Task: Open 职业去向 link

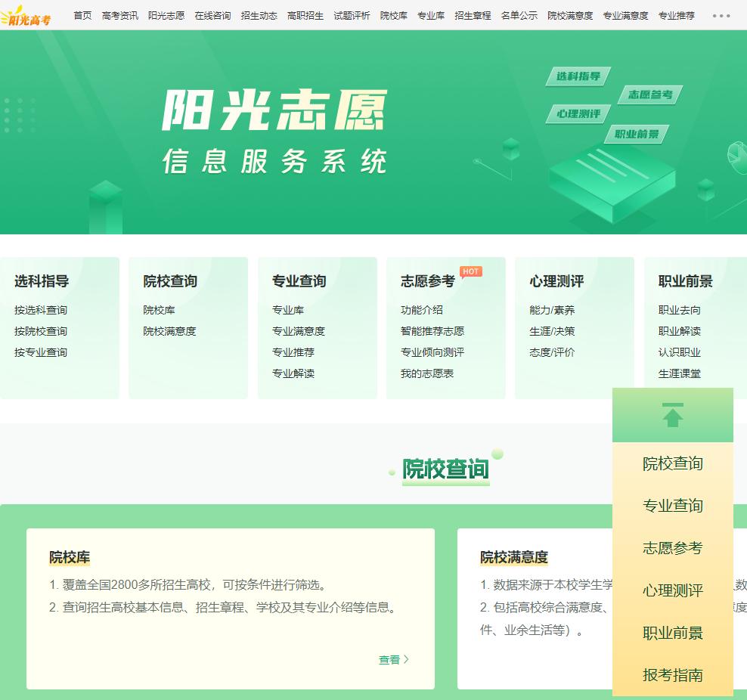Action: pos(680,310)
